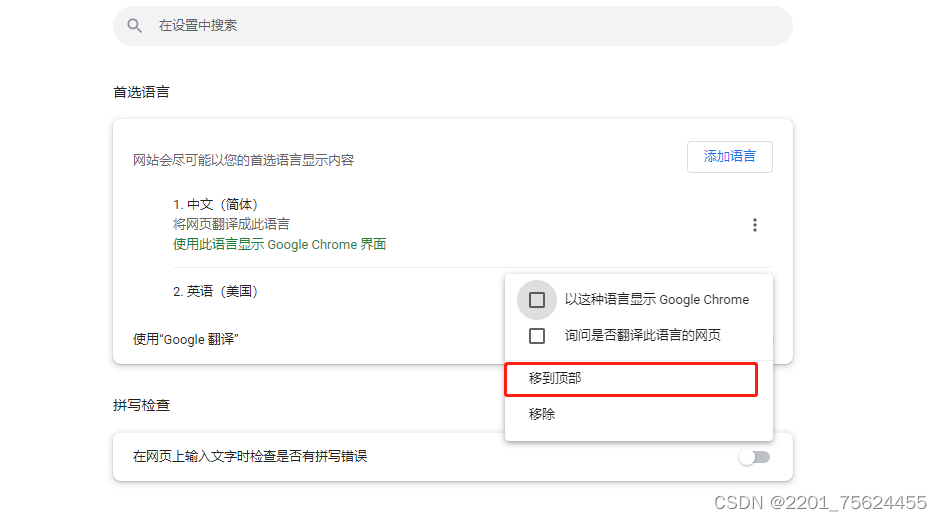Open the three-dot menu for 中文（简体）
This screenshot has height=521, width=942.
pos(755,225)
